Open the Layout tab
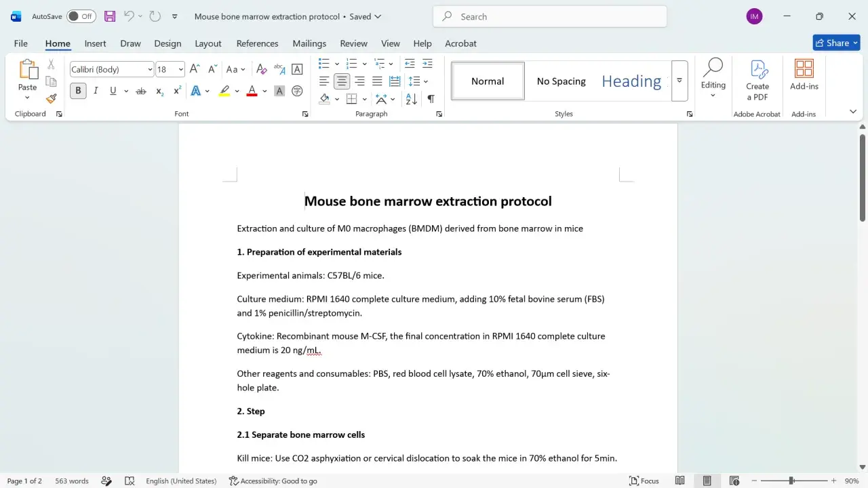The width and height of the screenshot is (868, 488). 208,43
